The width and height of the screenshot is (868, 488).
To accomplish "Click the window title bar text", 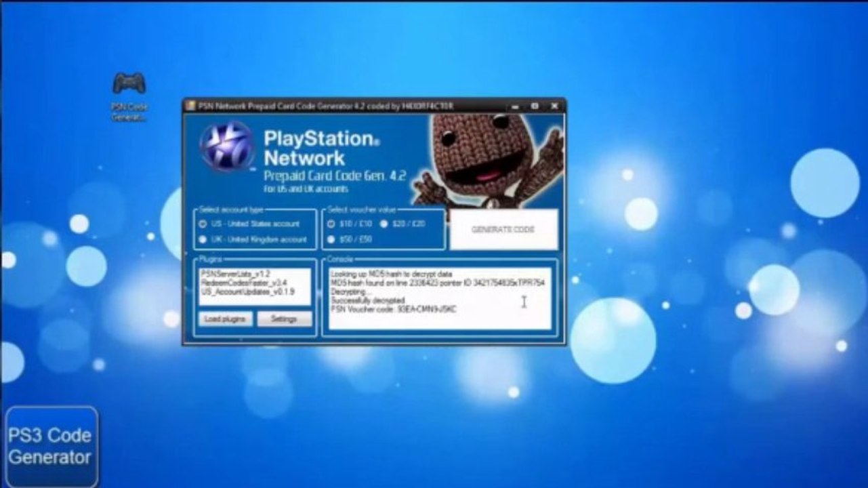I will (326, 106).
